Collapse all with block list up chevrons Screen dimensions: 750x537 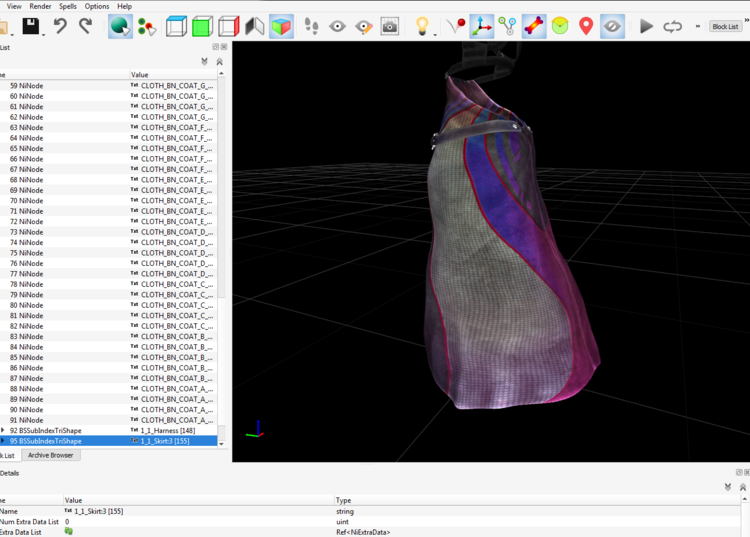coord(220,62)
